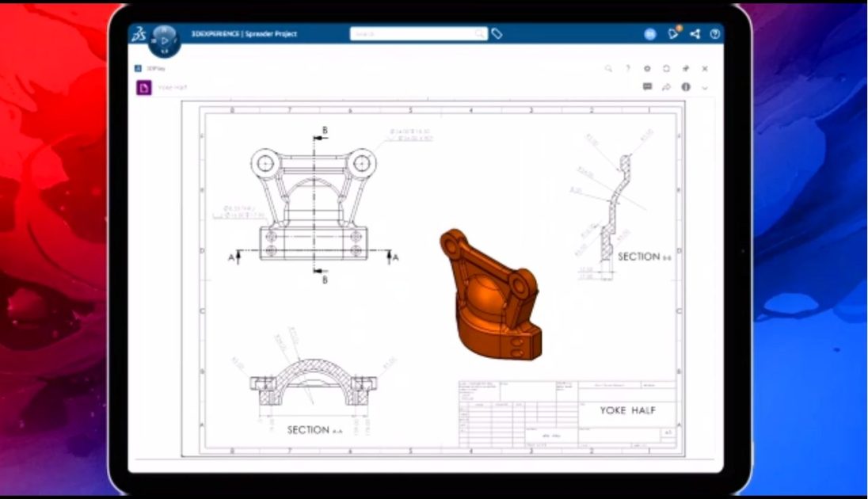
Task: Open the tag icon beside the search bar
Action: [497, 34]
